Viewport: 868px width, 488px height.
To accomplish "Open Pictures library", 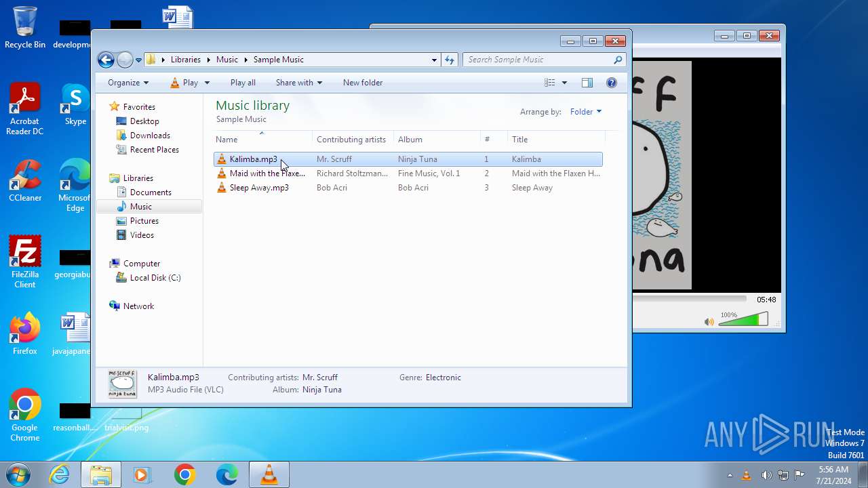I will tap(144, 221).
